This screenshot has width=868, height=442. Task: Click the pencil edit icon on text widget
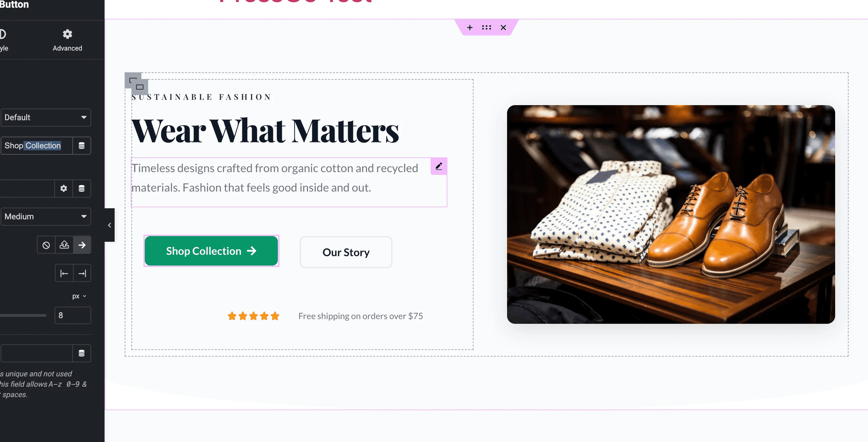pos(439,166)
